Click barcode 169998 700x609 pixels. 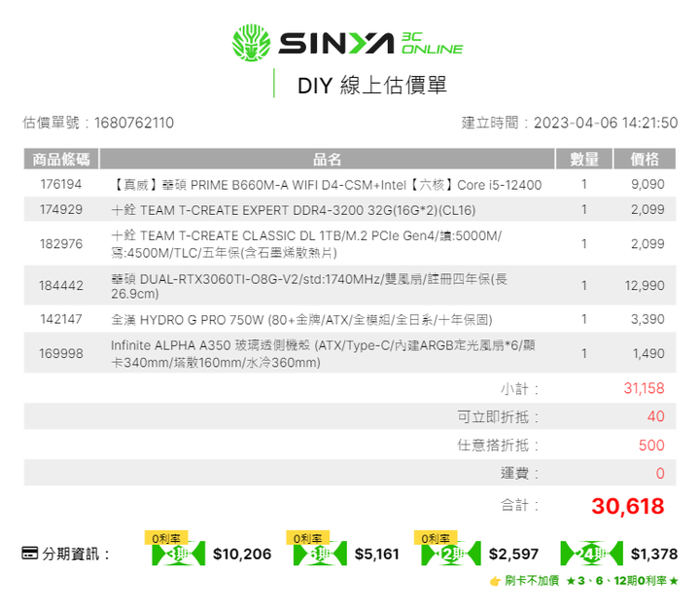click(61, 353)
